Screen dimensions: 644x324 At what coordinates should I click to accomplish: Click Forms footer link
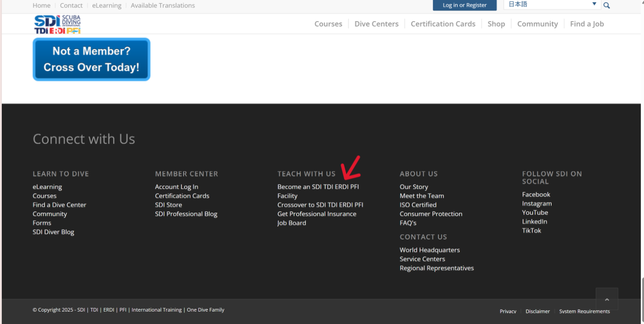pyautogui.click(x=42, y=223)
